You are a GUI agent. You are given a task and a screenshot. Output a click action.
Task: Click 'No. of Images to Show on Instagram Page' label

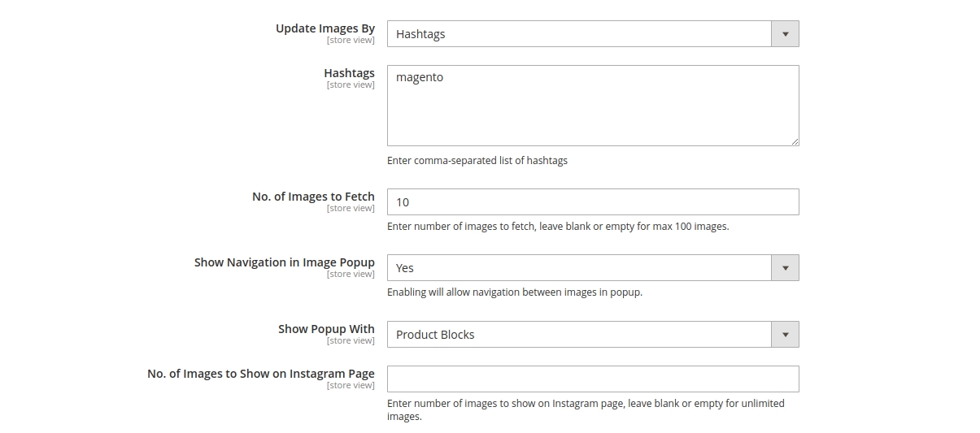(x=260, y=374)
